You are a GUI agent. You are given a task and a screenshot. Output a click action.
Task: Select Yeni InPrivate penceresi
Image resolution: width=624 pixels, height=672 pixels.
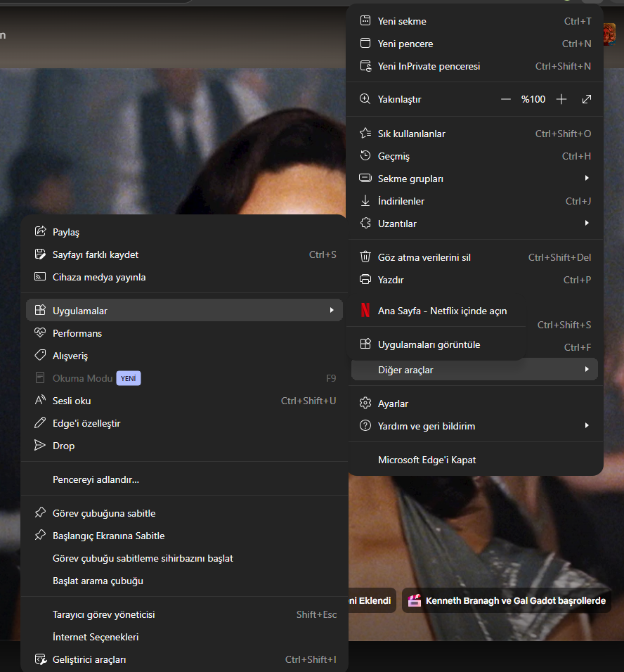click(x=475, y=66)
